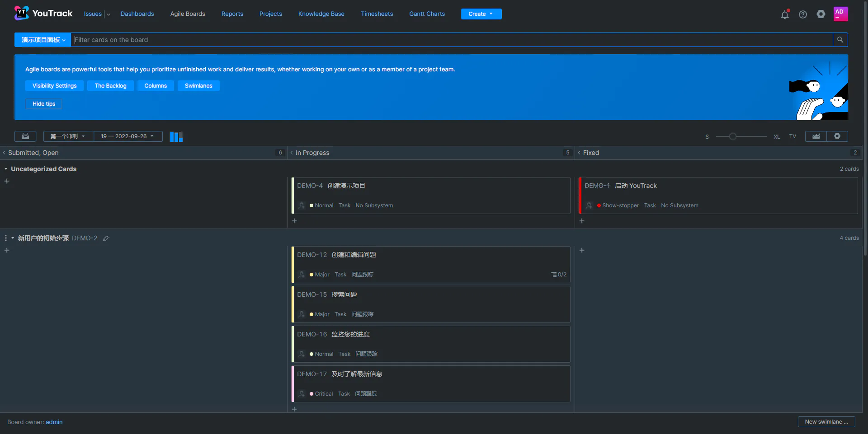Click assignee avatar on DEMO-12 card
Image resolution: width=868 pixels, height=434 pixels.
point(302,275)
